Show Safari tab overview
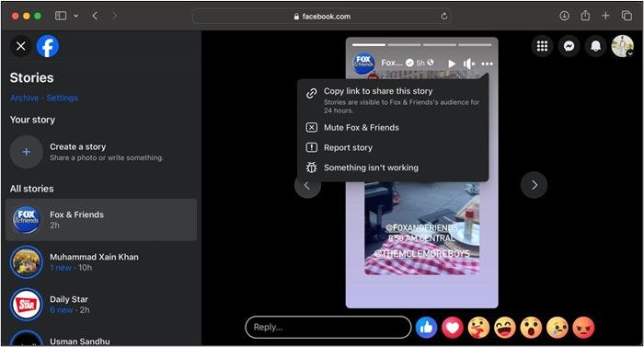The image size is (644, 347). [x=627, y=16]
